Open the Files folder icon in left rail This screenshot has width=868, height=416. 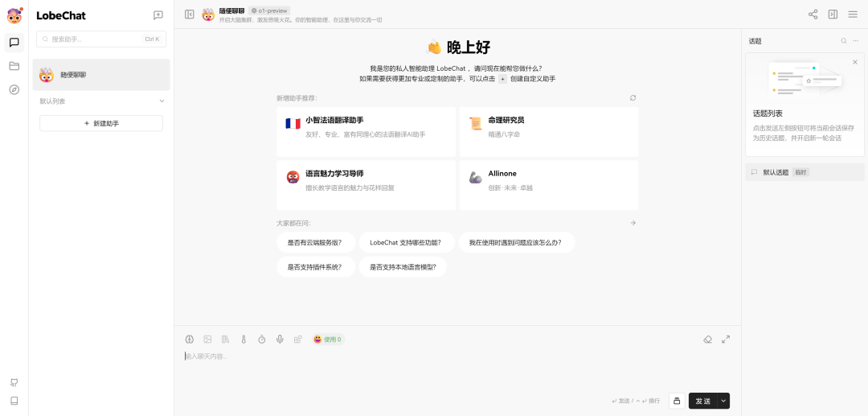[x=14, y=66]
